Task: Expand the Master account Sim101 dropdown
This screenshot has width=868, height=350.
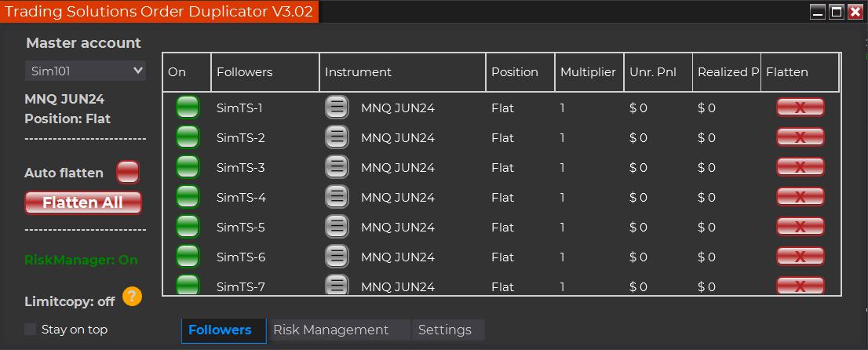Action: [85, 71]
